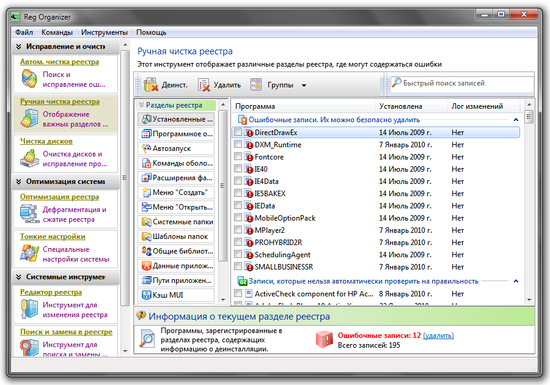Image resolution: width=550 pixels, height=385 pixels.
Task: Click the Ручная чистка реестра sidebar icon
Action: tap(29, 118)
